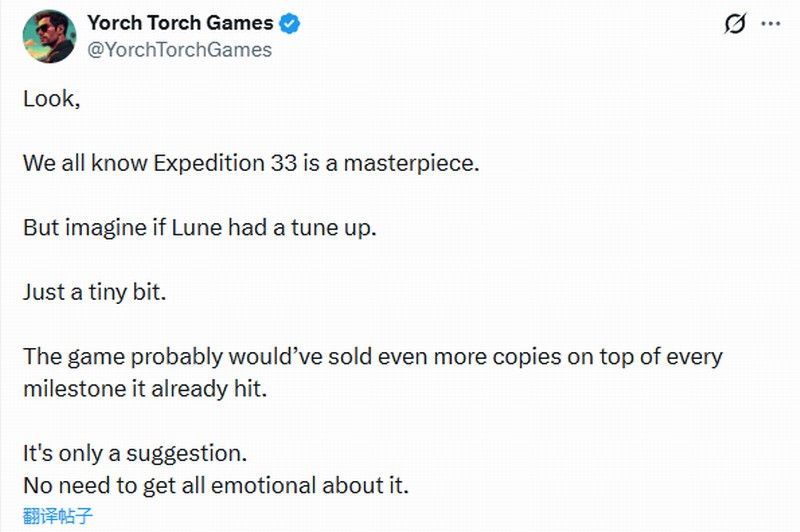Click the name "Lune" in the post

(198, 227)
